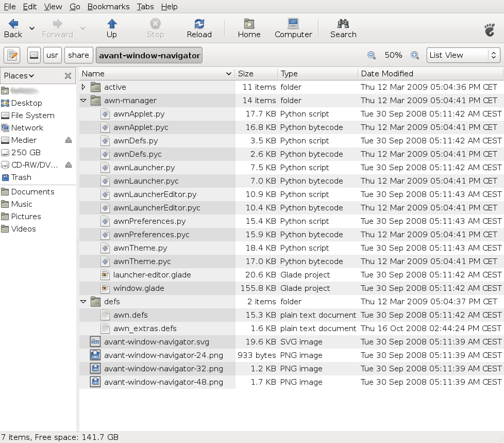Screen dimensions: 504x443
Task: Click the root filesystem path button
Action: 33,55
